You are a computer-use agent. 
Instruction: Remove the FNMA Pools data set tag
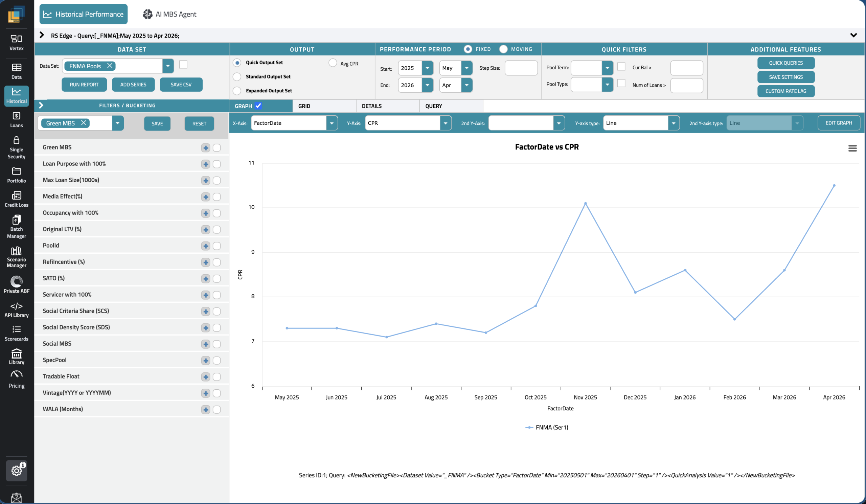click(x=110, y=66)
